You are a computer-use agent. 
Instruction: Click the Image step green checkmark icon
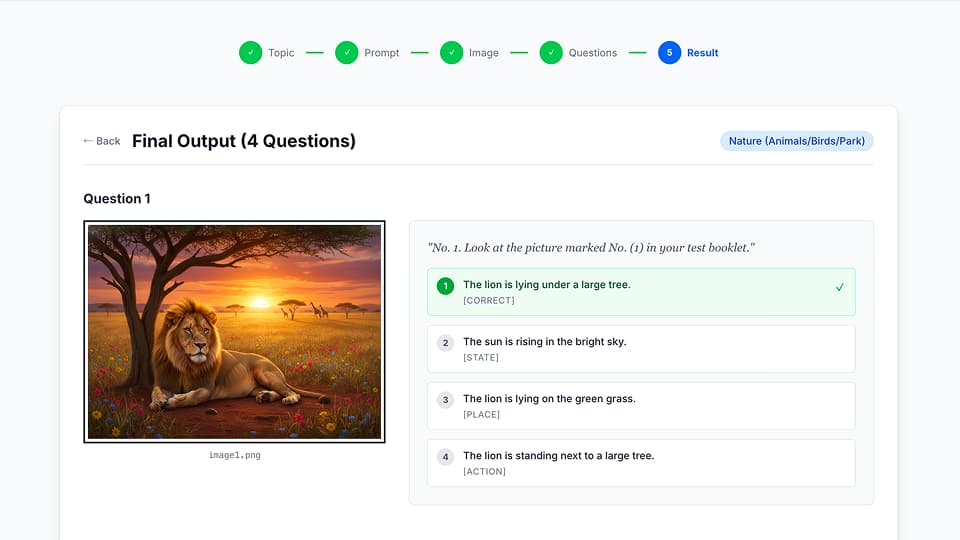pos(451,53)
